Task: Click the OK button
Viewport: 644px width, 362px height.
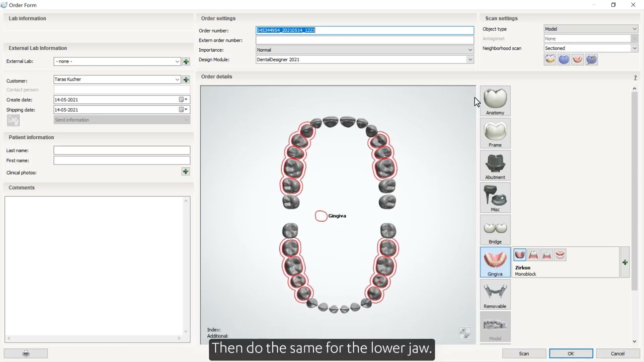Action: coord(571,353)
